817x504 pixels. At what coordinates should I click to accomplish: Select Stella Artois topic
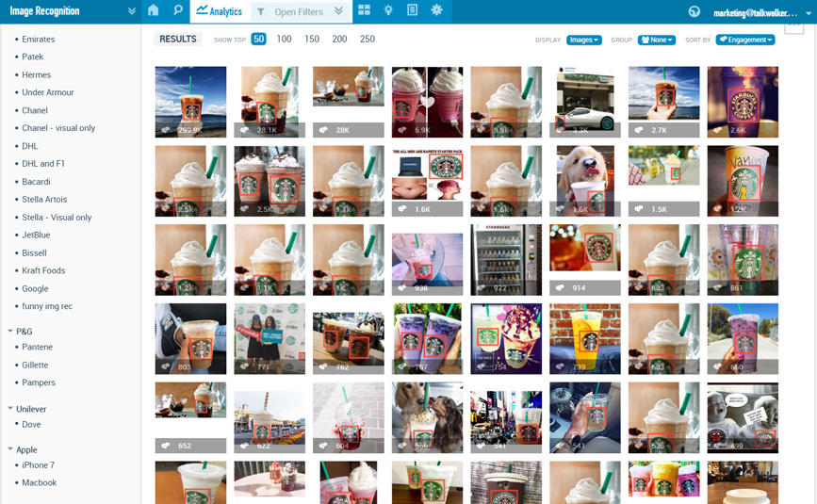(44, 200)
